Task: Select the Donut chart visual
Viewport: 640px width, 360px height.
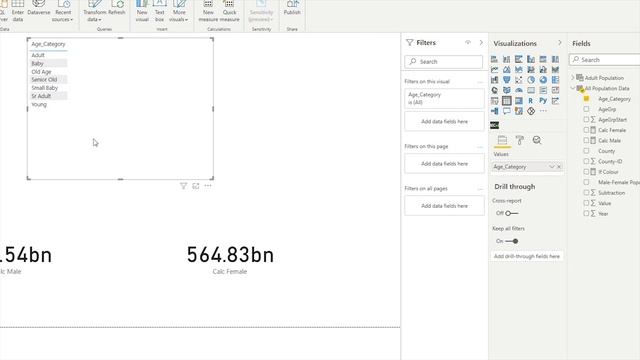Action: [x=543, y=80]
